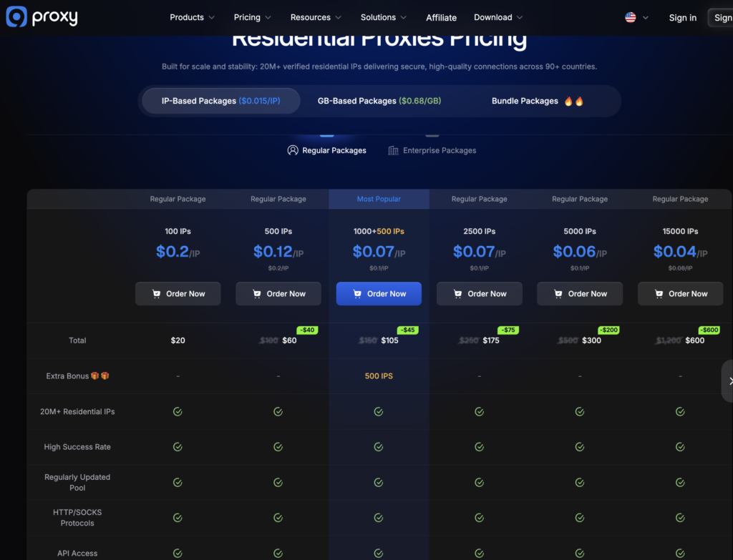Click the $600 total value
The width and height of the screenshot is (733, 560).
coord(694,340)
